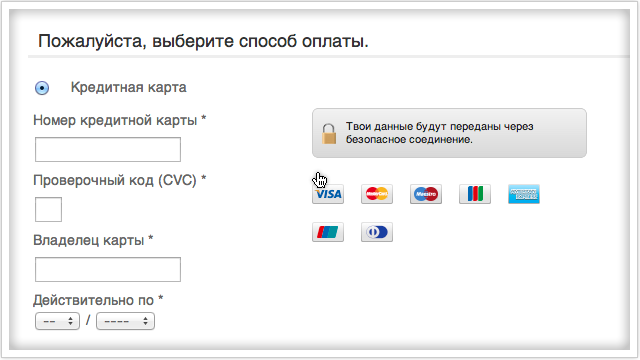Viewport: 640px width, 360px height.
Task: Click the MasterCard logo
Action: point(377,194)
